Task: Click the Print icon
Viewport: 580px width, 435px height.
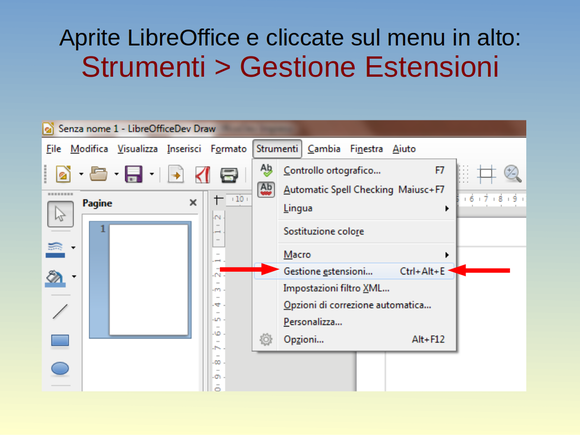Action: tap(229, 175)
